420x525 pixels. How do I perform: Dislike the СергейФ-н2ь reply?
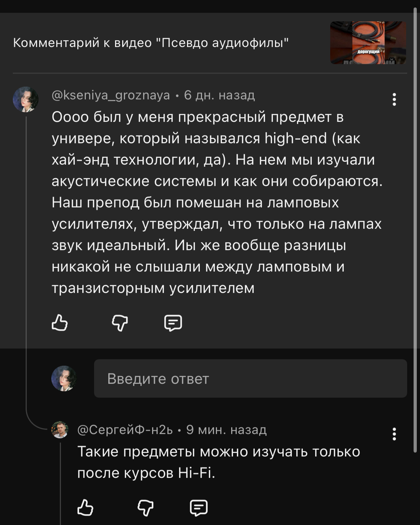coord(145,508)
